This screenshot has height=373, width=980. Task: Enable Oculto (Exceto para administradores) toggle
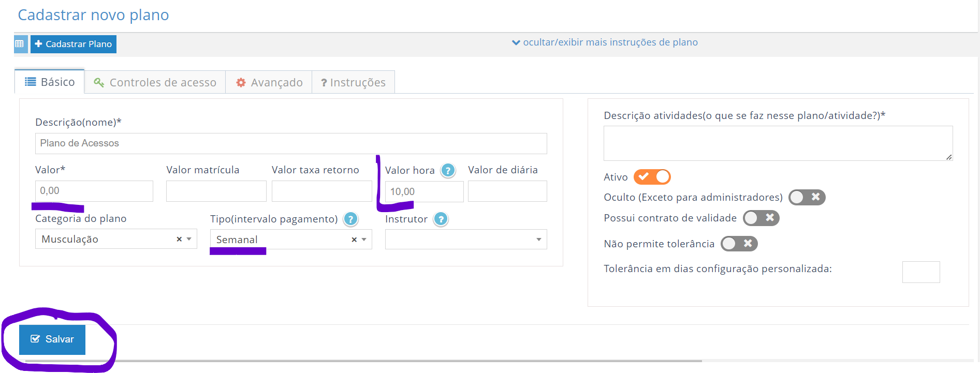(806, 197)
